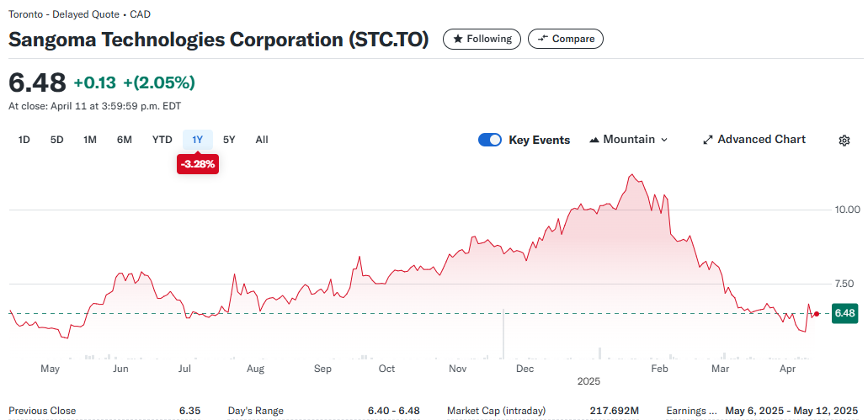
Task: Click the star icon in the Following button
Action: click(458, 39)
